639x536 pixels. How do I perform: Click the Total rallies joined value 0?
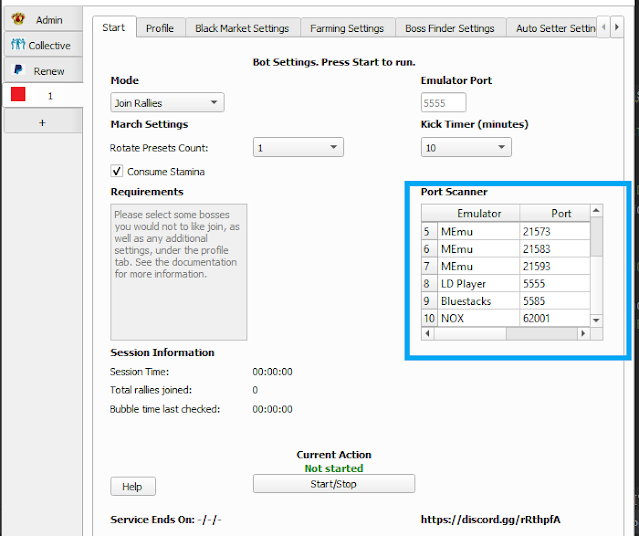[255, 390]
